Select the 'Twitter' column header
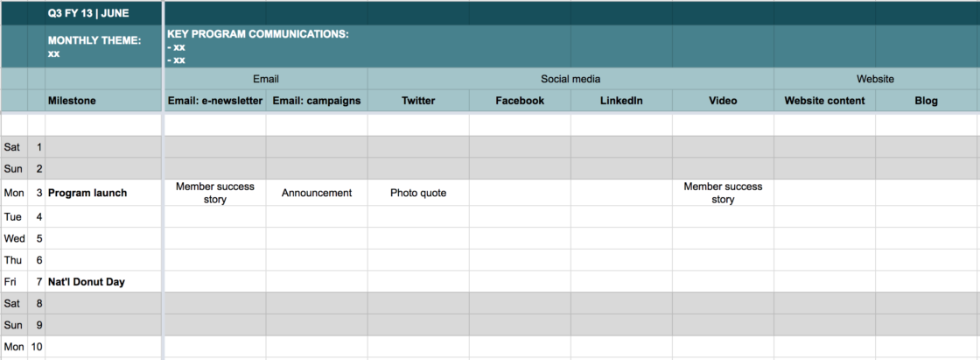The width and height of the screenshot is (980, 360). pyautogui.click(x=418, y=100)
